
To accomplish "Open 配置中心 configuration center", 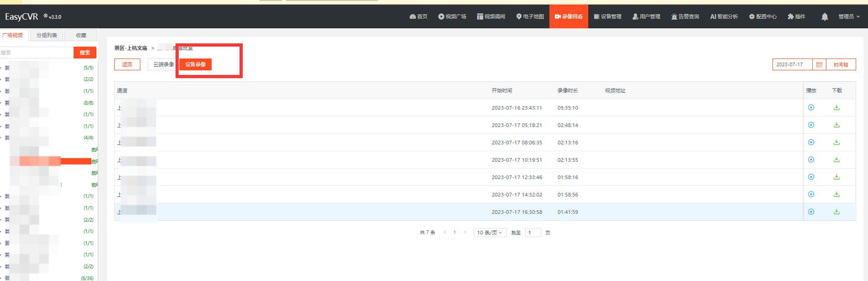I will pos(763,16).
